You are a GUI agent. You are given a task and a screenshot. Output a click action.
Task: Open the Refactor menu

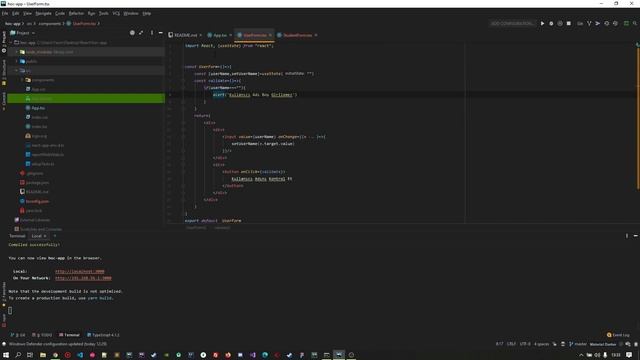(x=76, y=13)
